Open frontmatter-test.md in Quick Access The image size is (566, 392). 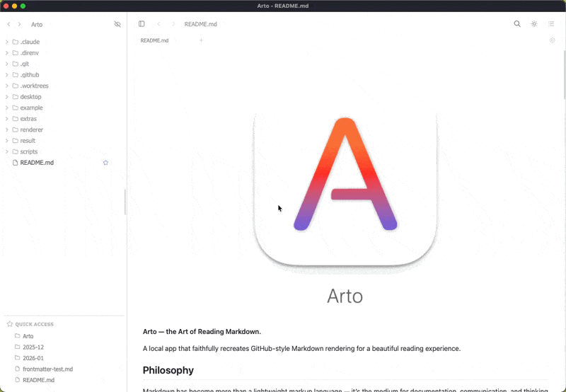[47, 369]
